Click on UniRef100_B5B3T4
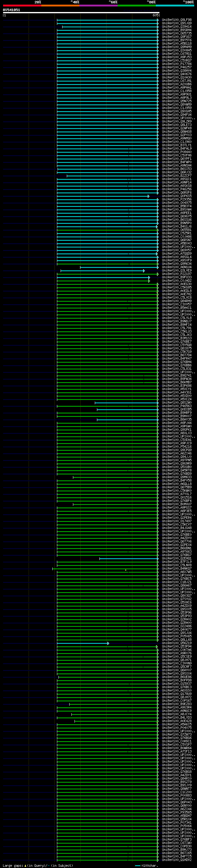This screenshot has height=868, width=197. coord(176,206)
